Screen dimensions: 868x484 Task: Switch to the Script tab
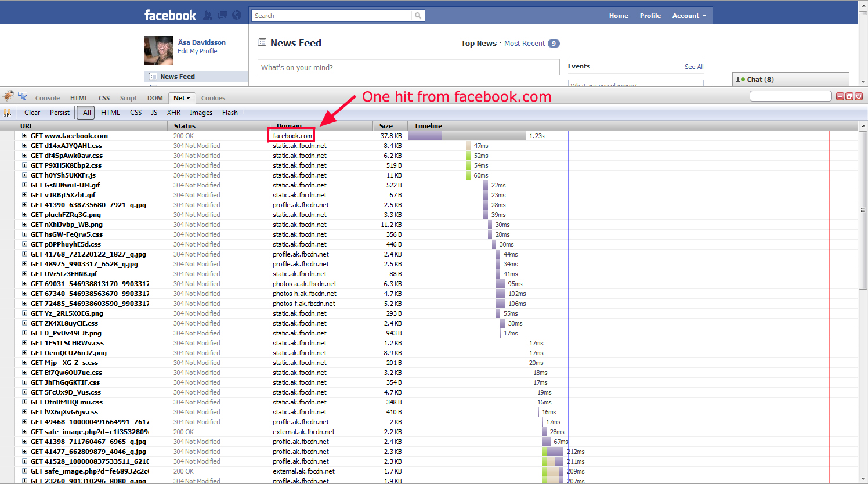(x=128, y=98)
